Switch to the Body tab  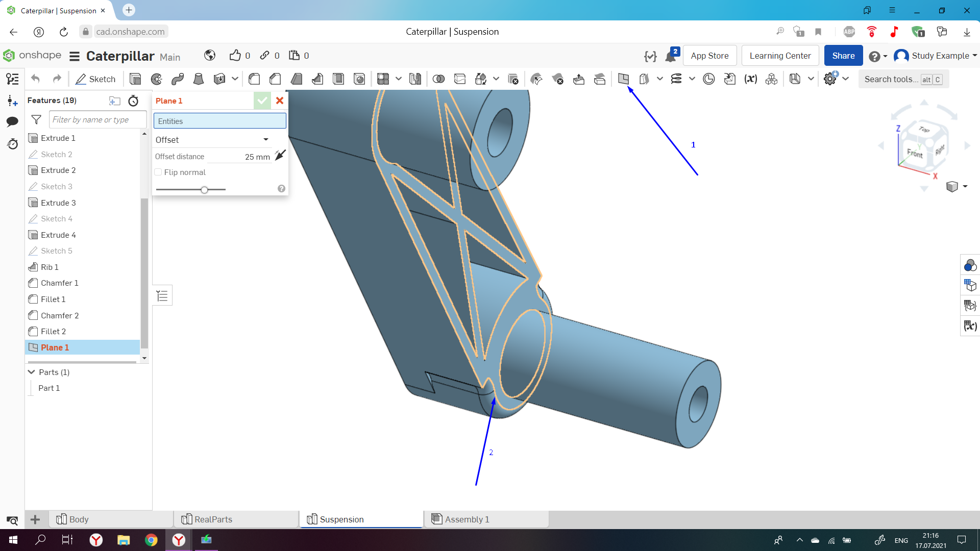[111, 519]
